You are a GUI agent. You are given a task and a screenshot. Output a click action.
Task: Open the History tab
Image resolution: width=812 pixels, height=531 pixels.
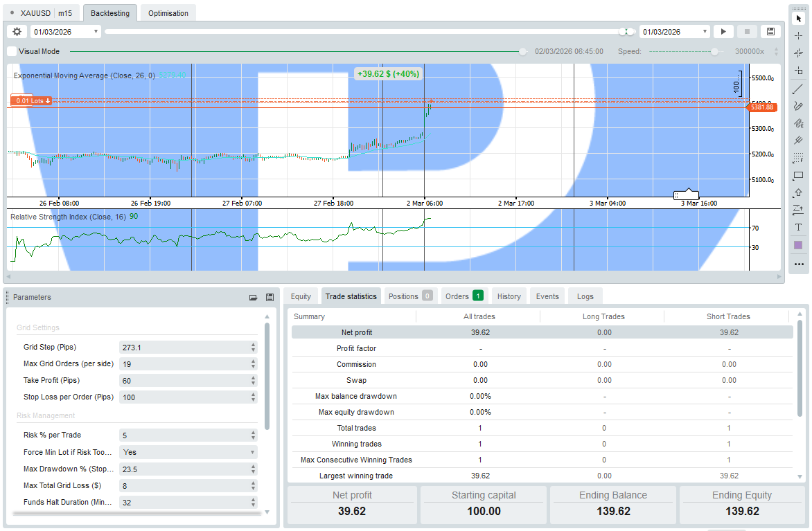(509, 296)
